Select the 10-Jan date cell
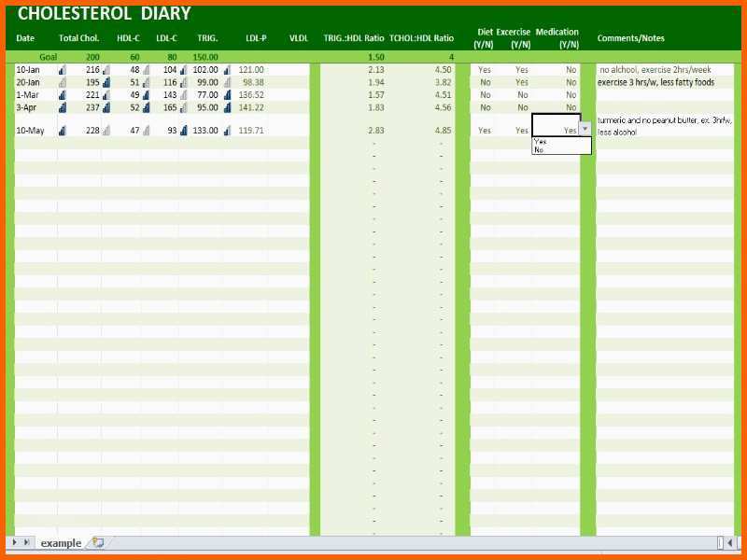Image resolution: width=747 pixels, height=560 pixels. pos(28,70)
